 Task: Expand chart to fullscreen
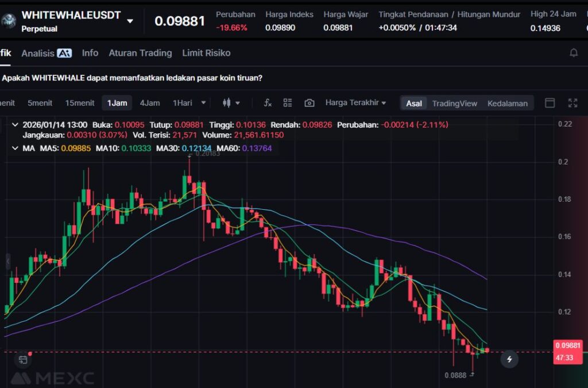[572, 103]
